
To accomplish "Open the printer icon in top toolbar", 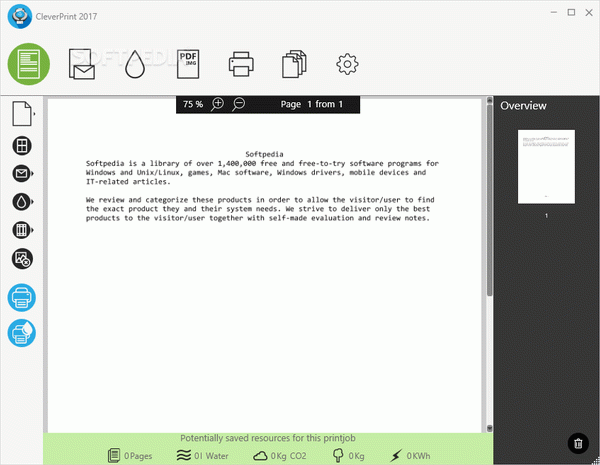I will (241, 64).
